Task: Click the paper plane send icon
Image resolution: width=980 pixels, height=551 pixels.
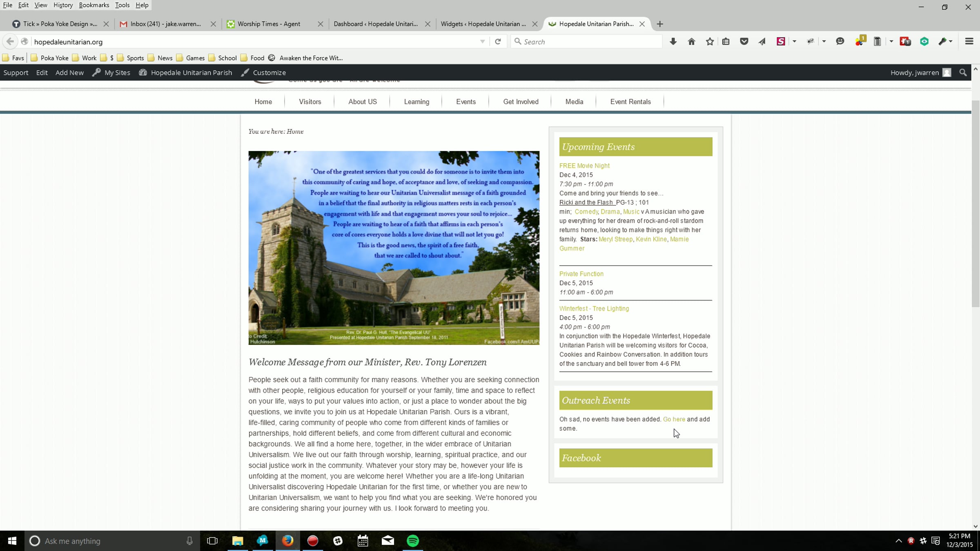Action: [x=762, y=42]
